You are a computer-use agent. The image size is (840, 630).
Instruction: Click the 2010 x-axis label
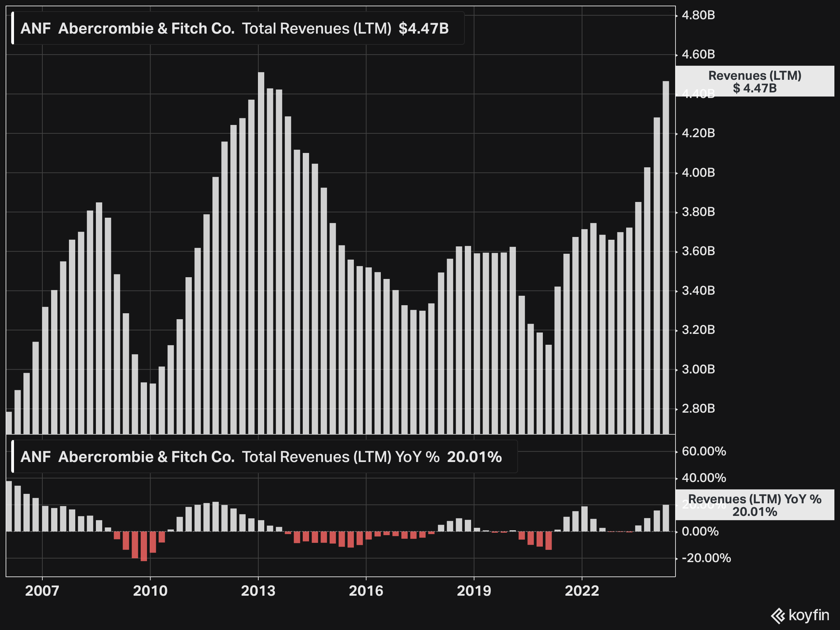click(x=150, y=591)
